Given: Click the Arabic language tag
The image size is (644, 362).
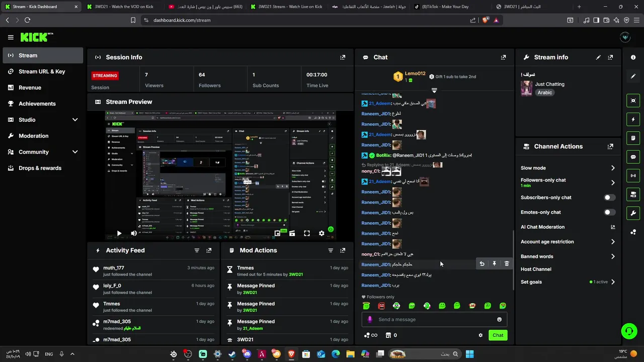Looking at the screenshot, I should point(544,93).
